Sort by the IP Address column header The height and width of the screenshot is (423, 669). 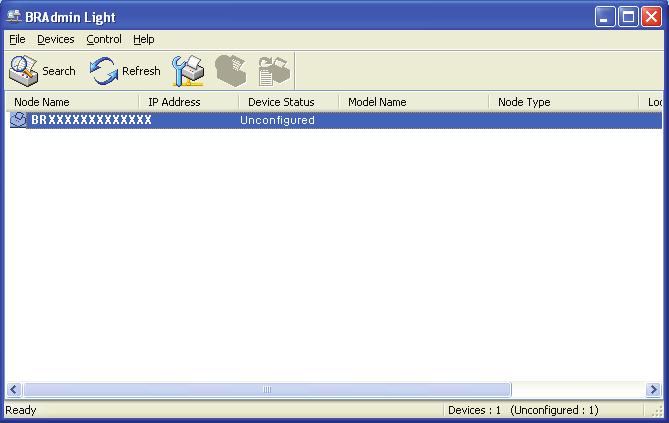[188, 102]
